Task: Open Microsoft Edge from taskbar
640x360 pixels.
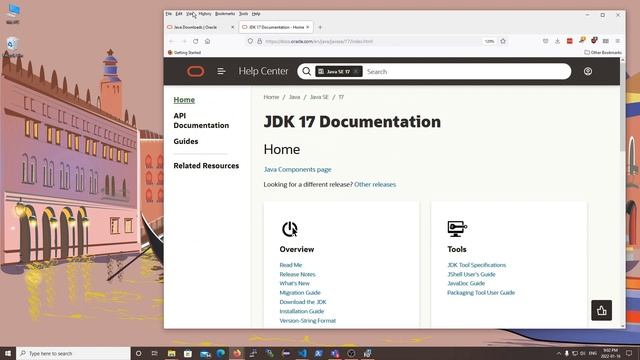Action: tap(220, 353)
